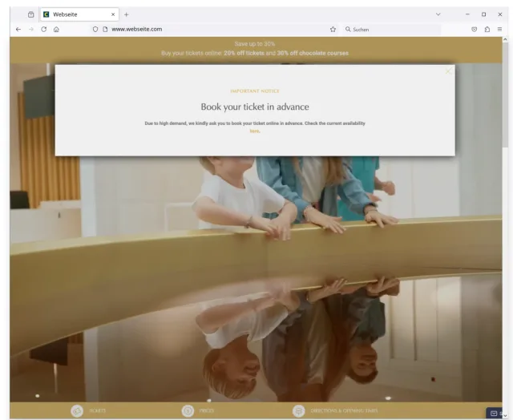Click the scrollbar up arrow
This screenshot has height=420, width=513.
[x=506, y=39]
